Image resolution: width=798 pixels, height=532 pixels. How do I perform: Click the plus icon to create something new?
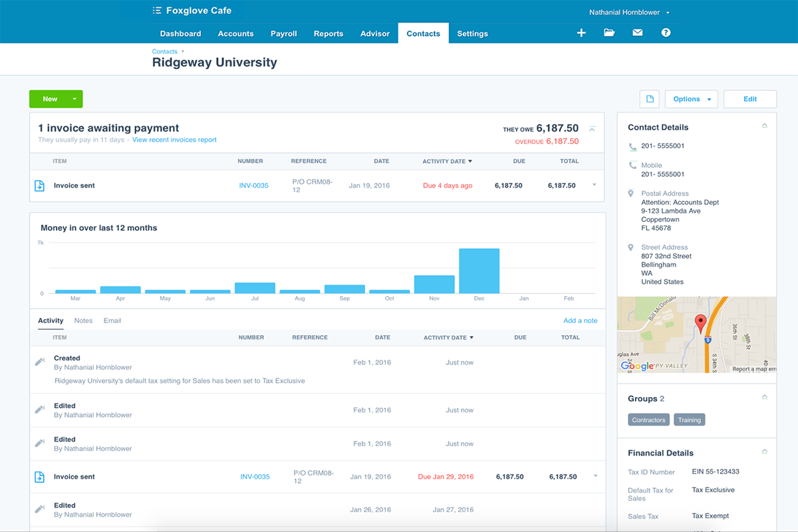click(x=581, y=32)
